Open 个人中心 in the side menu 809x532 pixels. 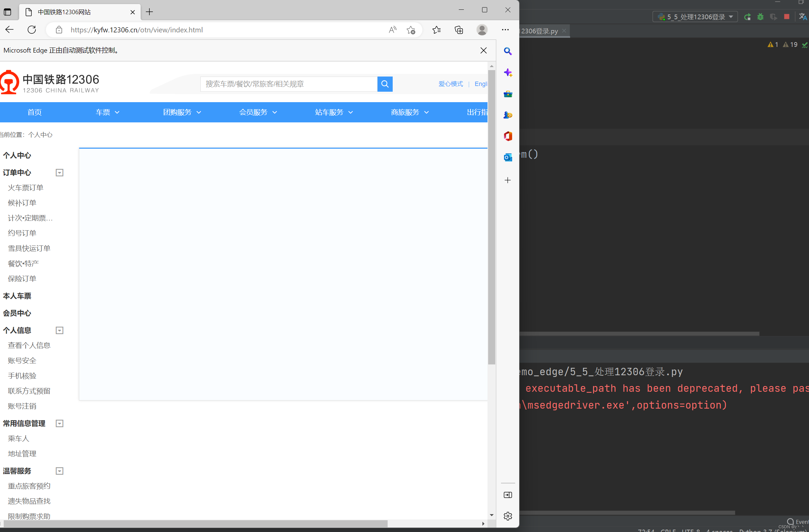click(17, 156)
